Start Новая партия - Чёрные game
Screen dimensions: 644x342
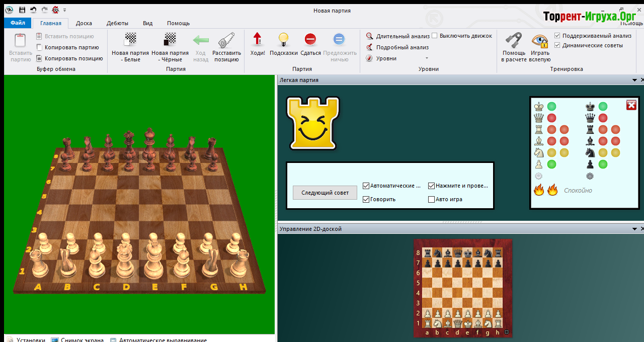pyautogui.click(x=170, y=40)
